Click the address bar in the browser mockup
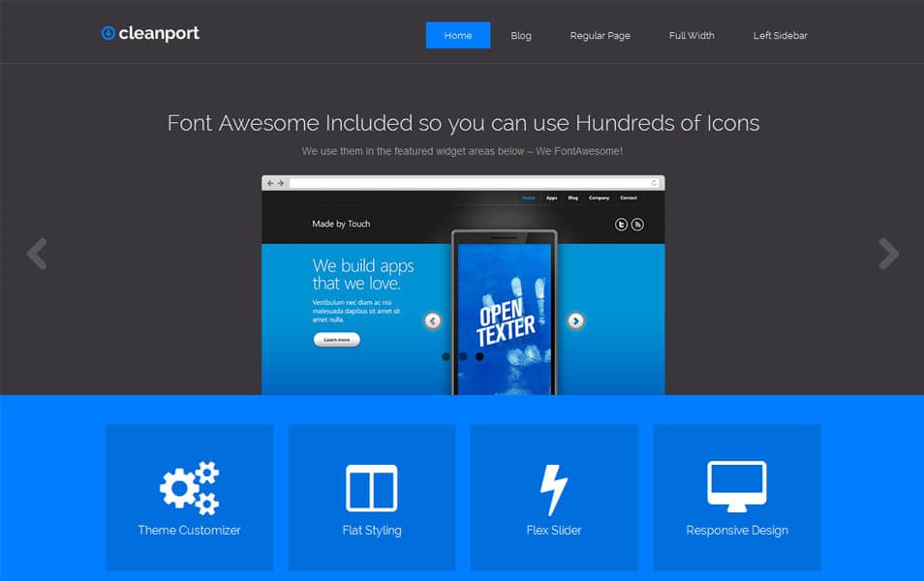 (x=465, y=182)
